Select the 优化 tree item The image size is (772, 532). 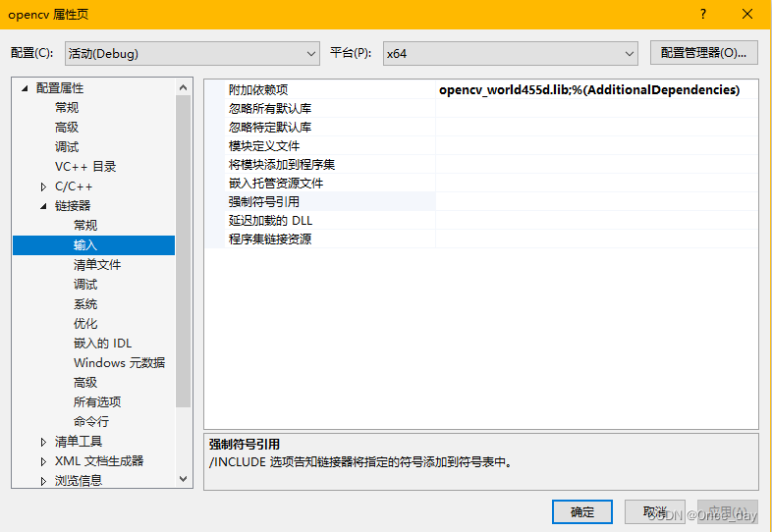tap(85, 323)
